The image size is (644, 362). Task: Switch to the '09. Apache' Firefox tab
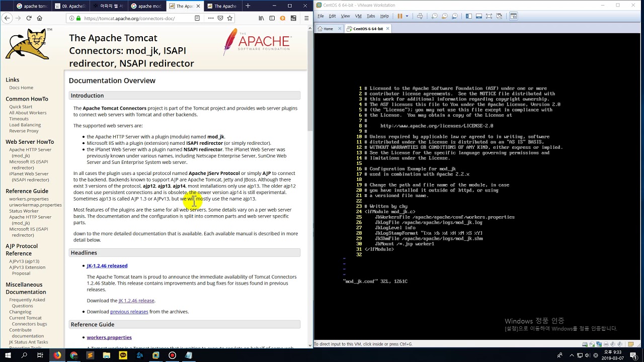(70, 6)
